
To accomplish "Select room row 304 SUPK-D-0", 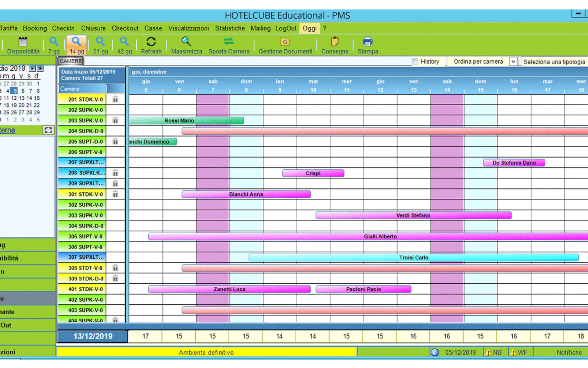I will tap(82, 226).
